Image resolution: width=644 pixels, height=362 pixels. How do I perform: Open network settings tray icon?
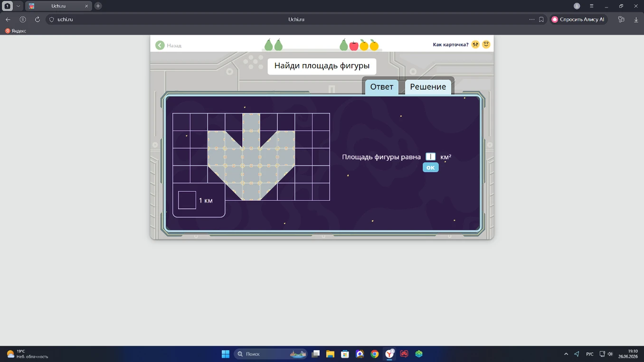(602, 354)
